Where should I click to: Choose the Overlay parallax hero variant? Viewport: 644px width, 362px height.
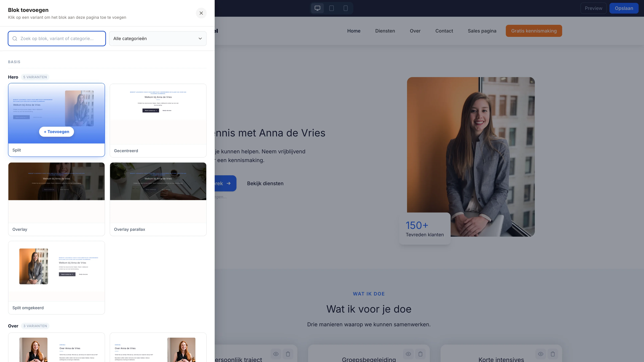pyautogui.click(x=158, y=199)
